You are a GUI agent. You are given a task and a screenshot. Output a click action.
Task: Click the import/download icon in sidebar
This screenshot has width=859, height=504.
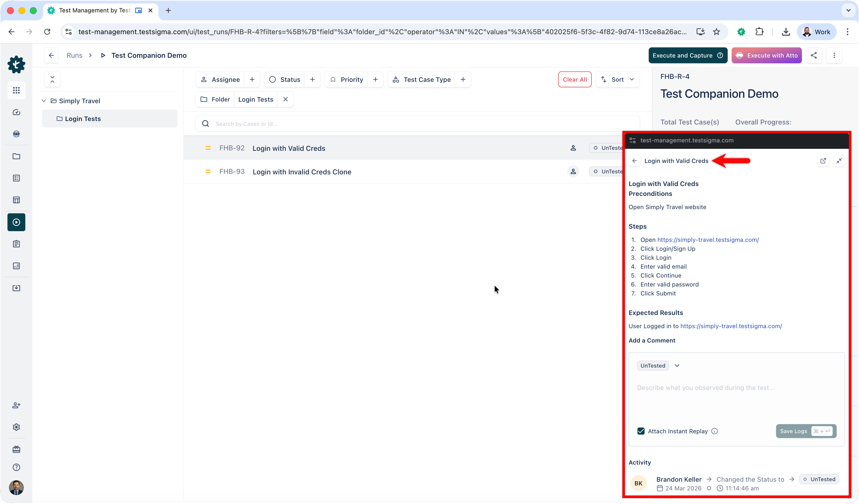16,288
